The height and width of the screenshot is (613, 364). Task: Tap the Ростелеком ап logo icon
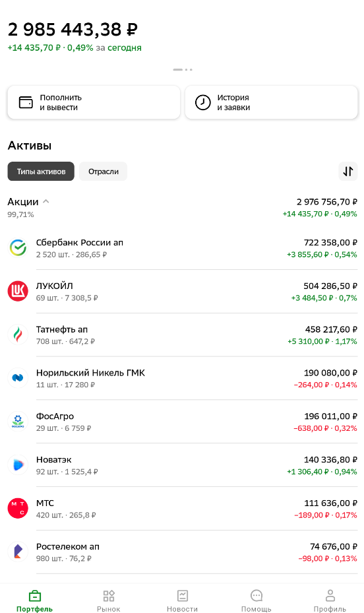18,552
